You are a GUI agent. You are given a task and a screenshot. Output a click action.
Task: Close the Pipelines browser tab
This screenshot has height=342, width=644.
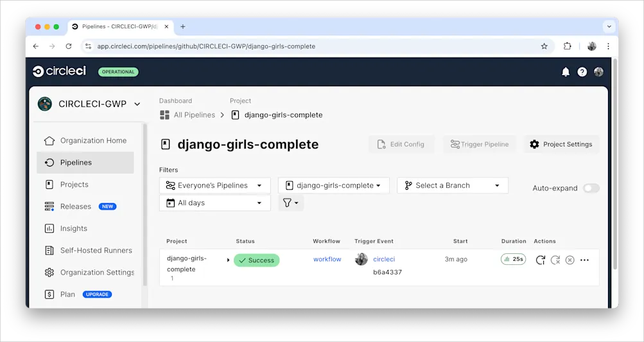point(166,27)
